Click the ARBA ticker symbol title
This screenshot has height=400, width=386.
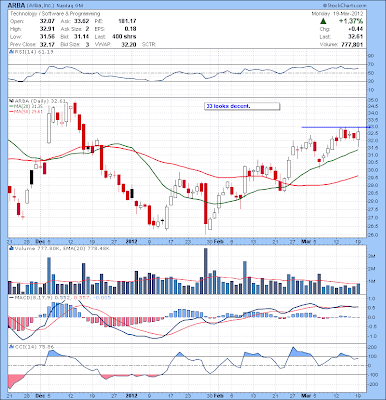pyautogui.click(x=16, y=6)
